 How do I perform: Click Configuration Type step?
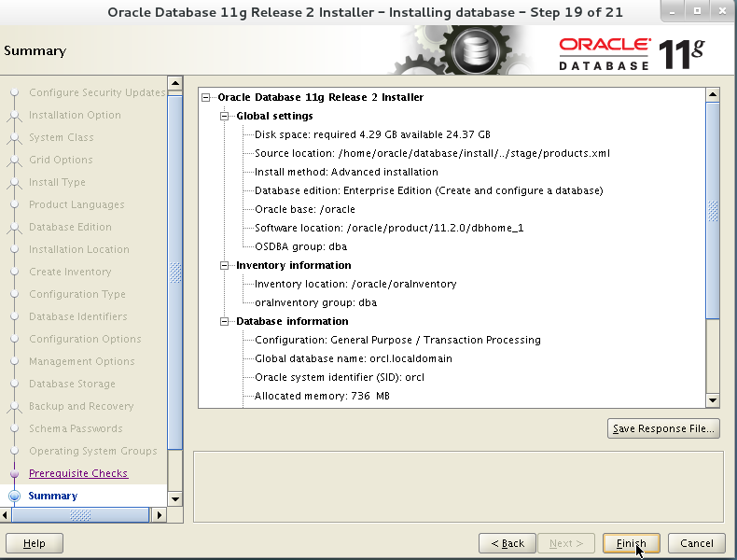[x=77, y=294]
